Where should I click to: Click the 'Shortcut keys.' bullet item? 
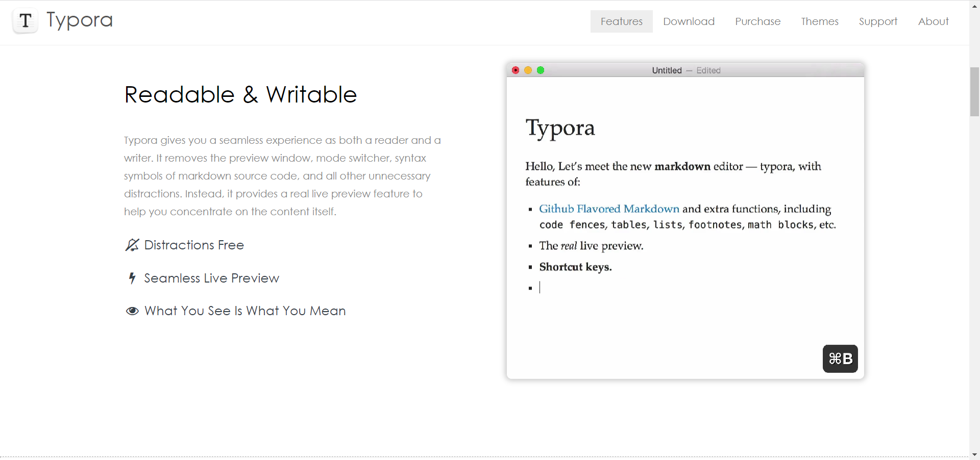pos(575,267)
